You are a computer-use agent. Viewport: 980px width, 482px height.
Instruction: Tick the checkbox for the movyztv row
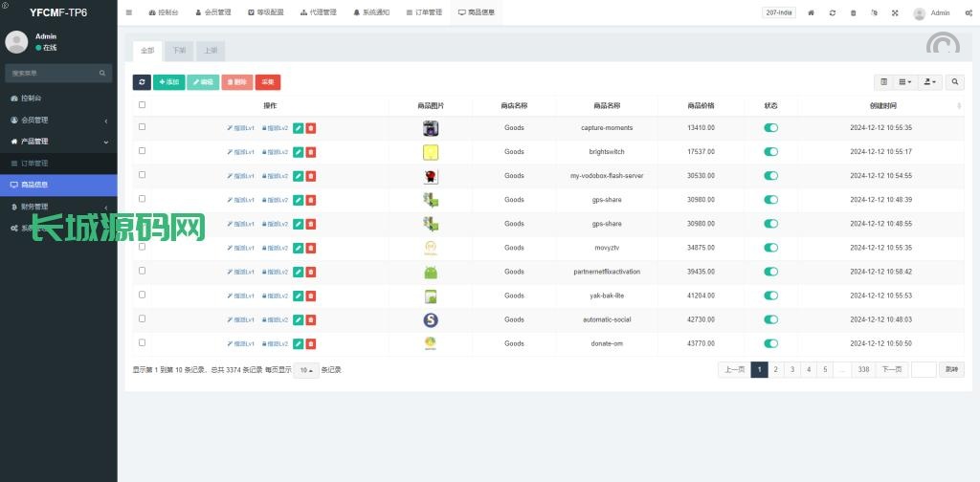[143, 247]
